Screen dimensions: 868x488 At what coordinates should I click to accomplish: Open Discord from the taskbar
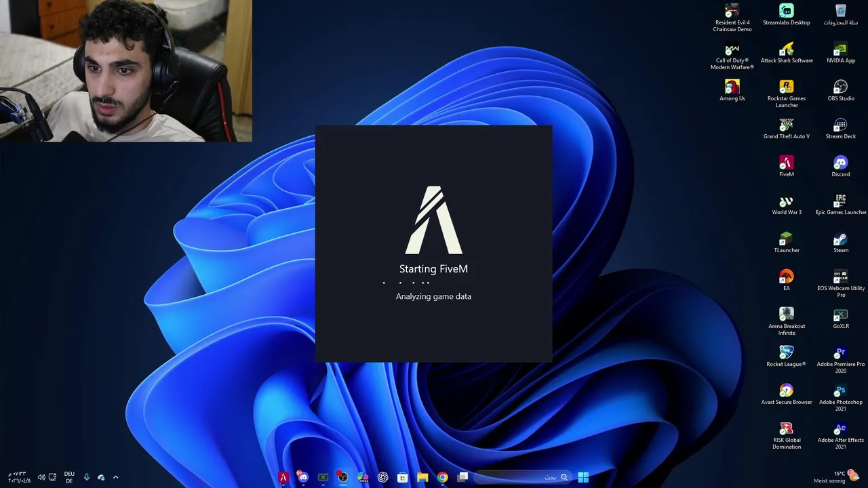[x=303, y=477]
